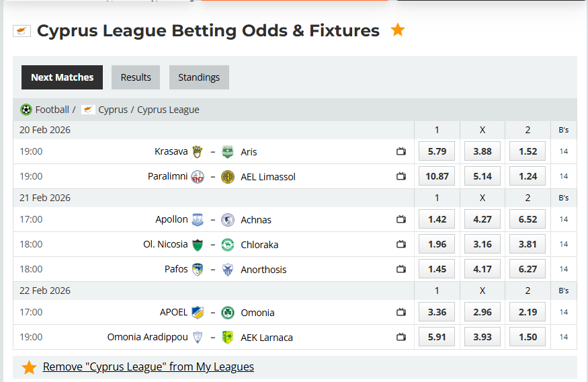The width and height of the screenshot is (588, 382).
Task: Click the TV icon for Krasava vs Aris
Action: [x=401, y=151]
